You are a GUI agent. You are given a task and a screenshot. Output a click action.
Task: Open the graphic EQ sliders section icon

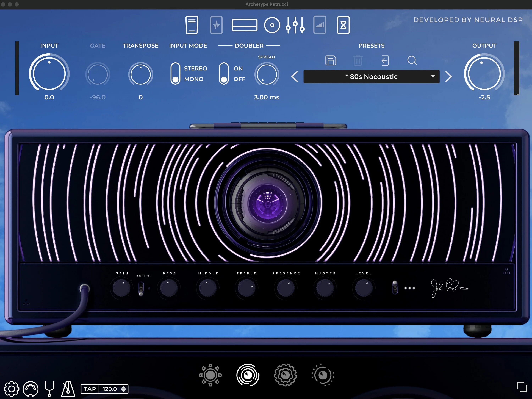(295, 25)
